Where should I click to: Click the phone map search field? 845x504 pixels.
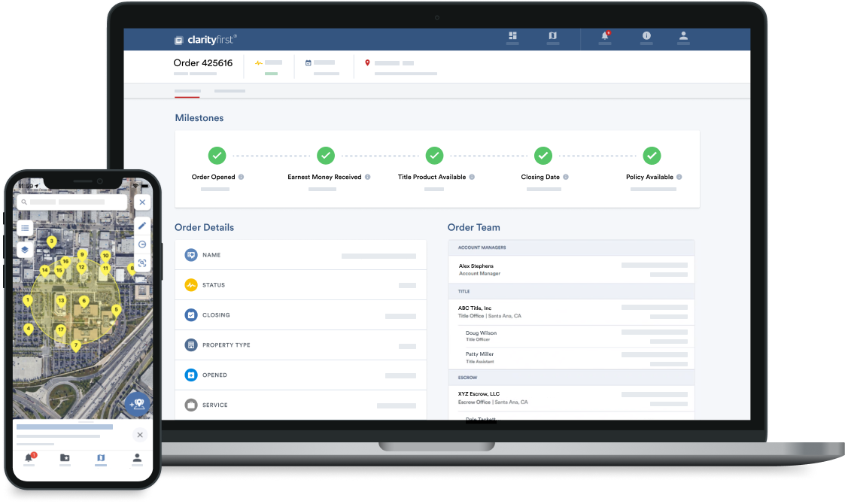pyautogui.click(x=72, y=202)
